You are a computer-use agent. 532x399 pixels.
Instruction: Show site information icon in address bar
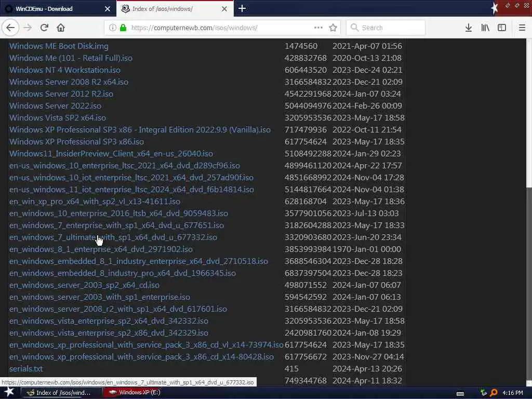(x=112, y=28)
